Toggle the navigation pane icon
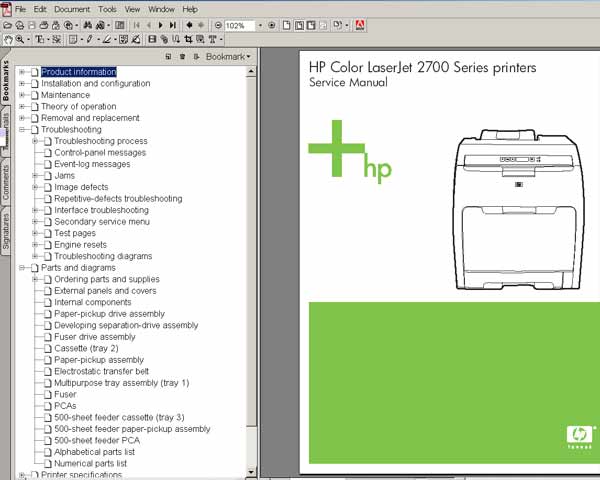Screen dimensions: 600x480 (119, 26)
